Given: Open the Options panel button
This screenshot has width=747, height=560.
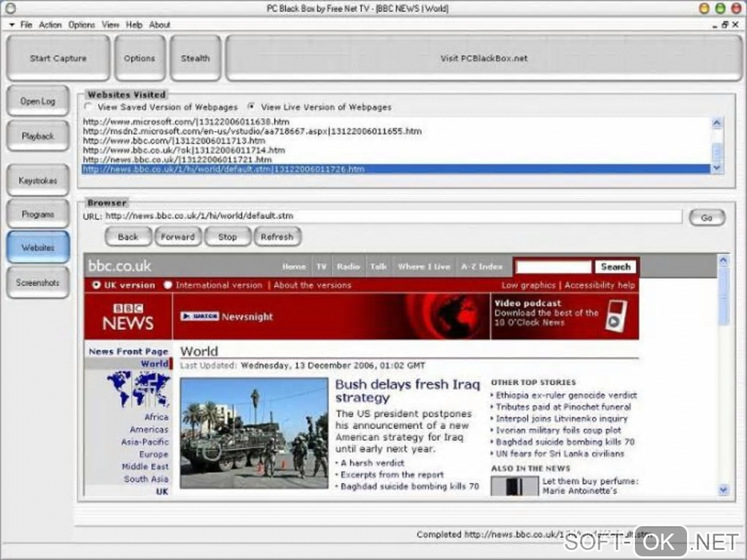Looking at the screenshot, I should 140,58.
